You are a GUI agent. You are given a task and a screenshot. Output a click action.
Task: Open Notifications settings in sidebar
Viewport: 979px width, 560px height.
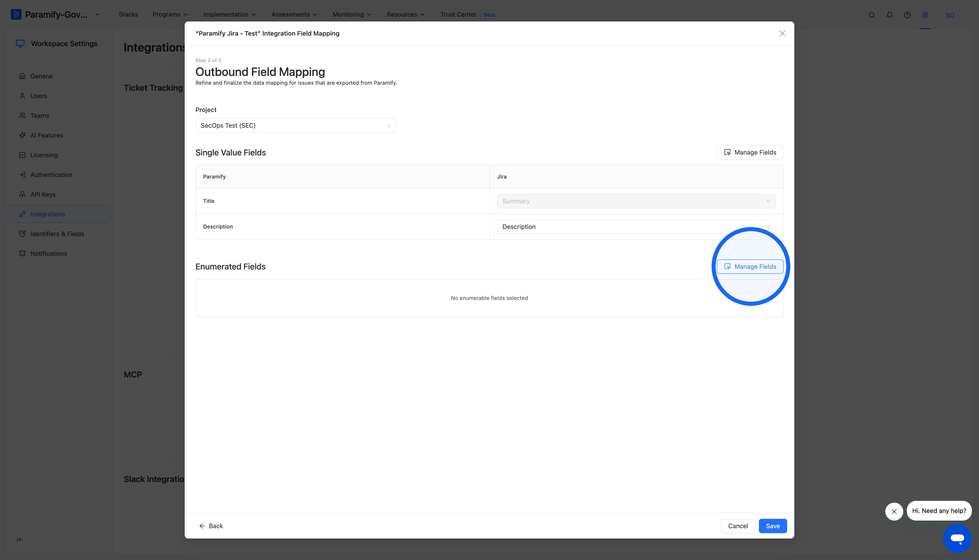pyautogui.click(x=59, y=254)
